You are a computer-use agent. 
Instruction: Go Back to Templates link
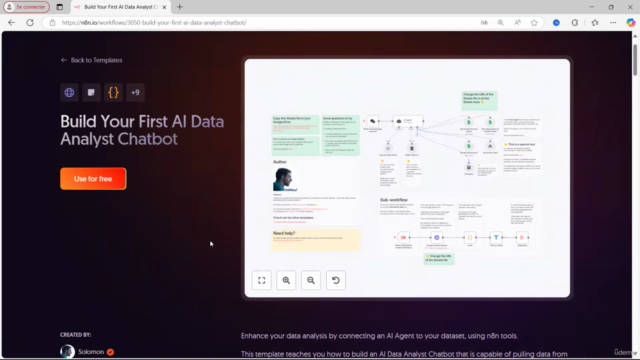[91, 60]
